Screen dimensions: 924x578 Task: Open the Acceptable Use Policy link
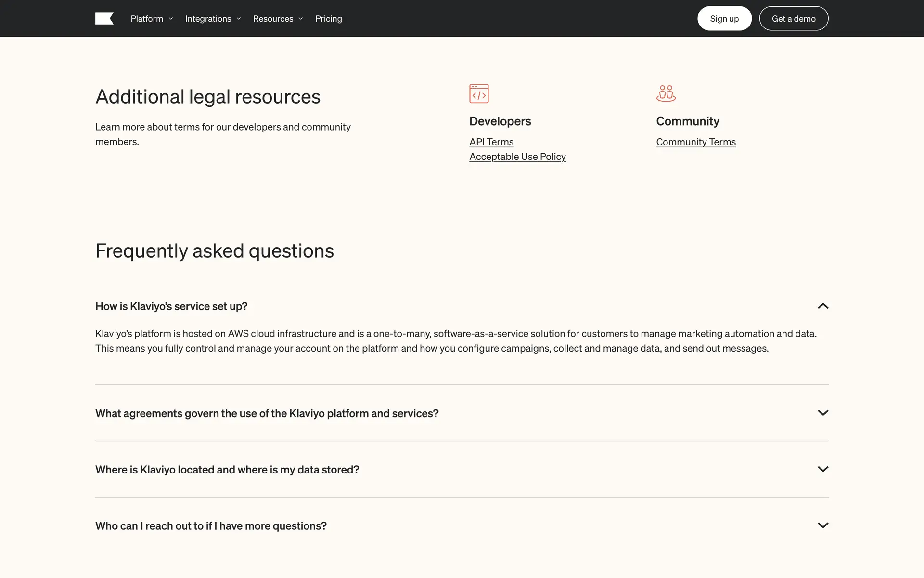[x=517, y=157]
